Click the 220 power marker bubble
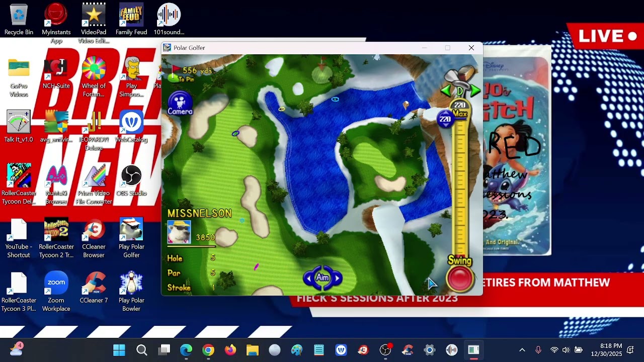The height and width of the screenshot is (362, 644). tap(445, 119)
